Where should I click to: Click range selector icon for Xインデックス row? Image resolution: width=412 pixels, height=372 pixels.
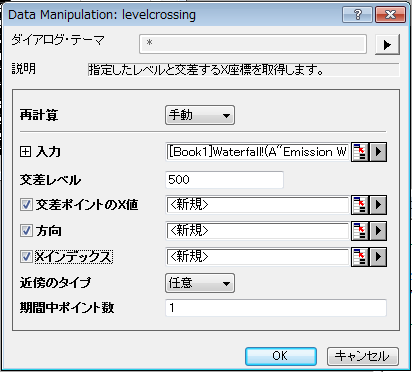[360, 257]
